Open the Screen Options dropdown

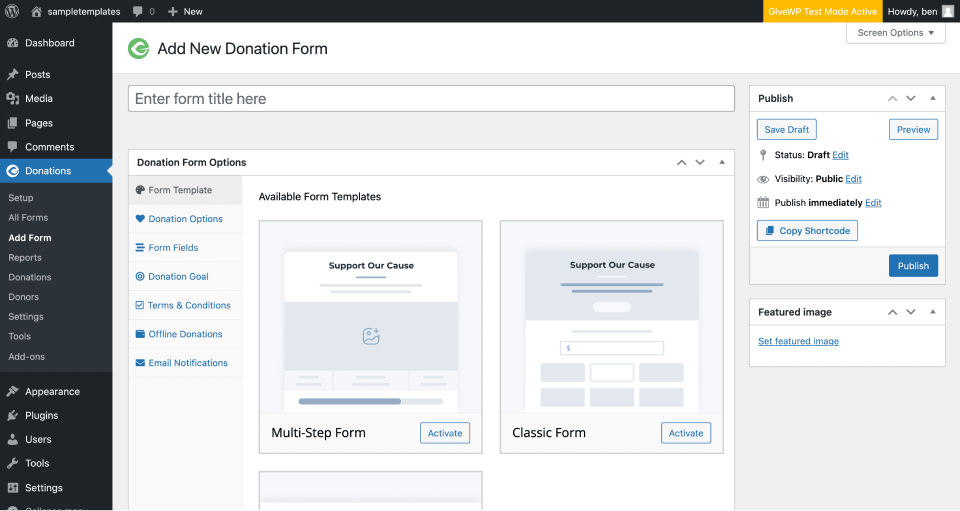[x=896, y=33]
